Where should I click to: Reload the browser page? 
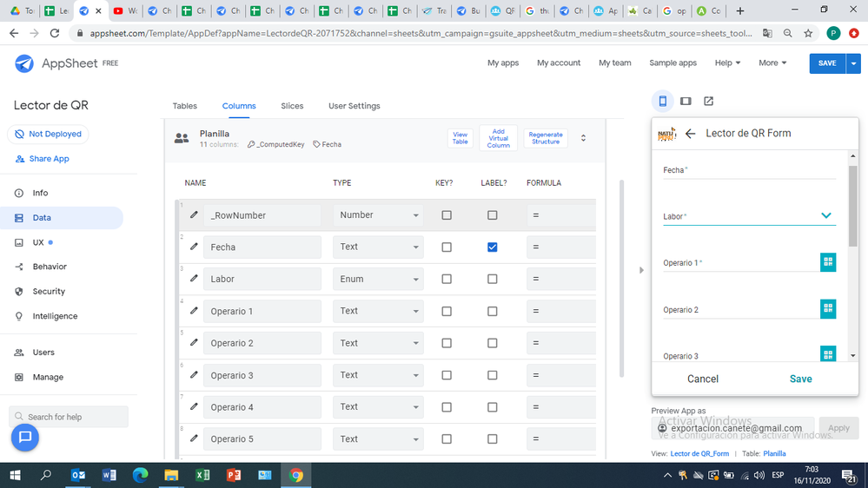54,33
